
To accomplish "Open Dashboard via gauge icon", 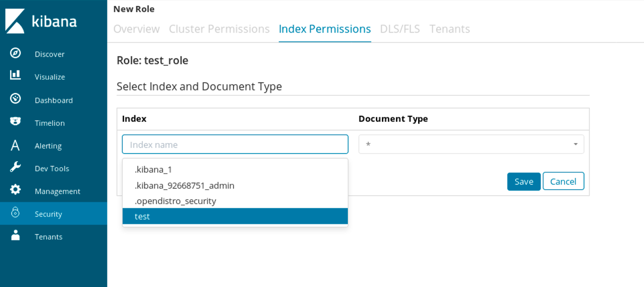I will coord(15,98).
